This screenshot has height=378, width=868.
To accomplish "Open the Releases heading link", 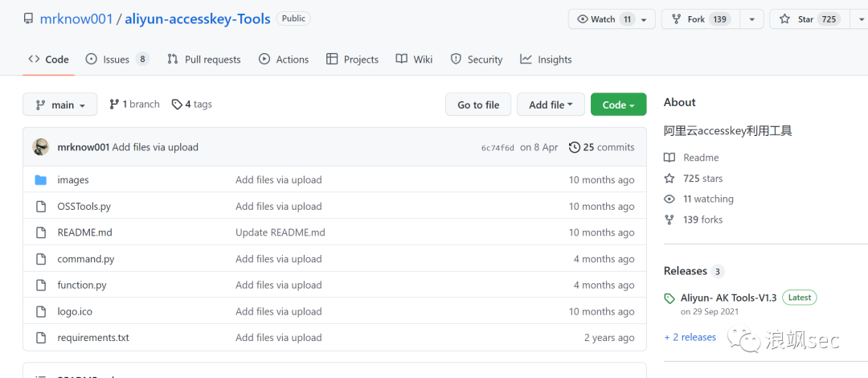I will (686, 271).
